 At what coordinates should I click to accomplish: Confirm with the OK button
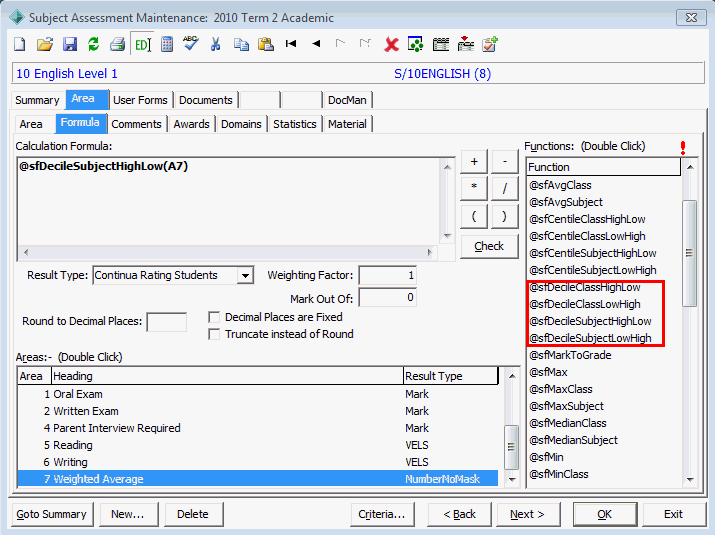605,514
